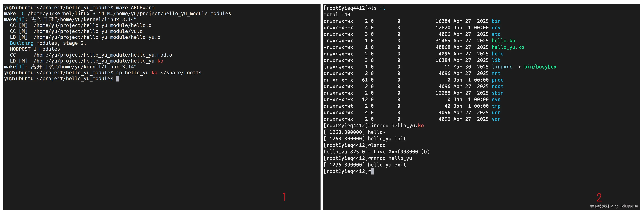Click the red pane number 2 label
The width and height of the screenshot is (644, 214).
pos(599,198)
